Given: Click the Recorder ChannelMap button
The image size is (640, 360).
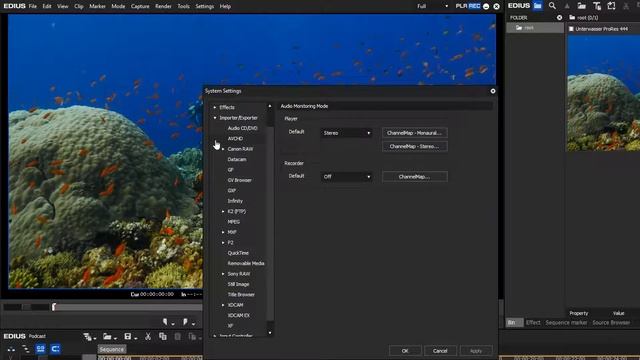Looking at the screenshot, I should click(x=415, y=177).
